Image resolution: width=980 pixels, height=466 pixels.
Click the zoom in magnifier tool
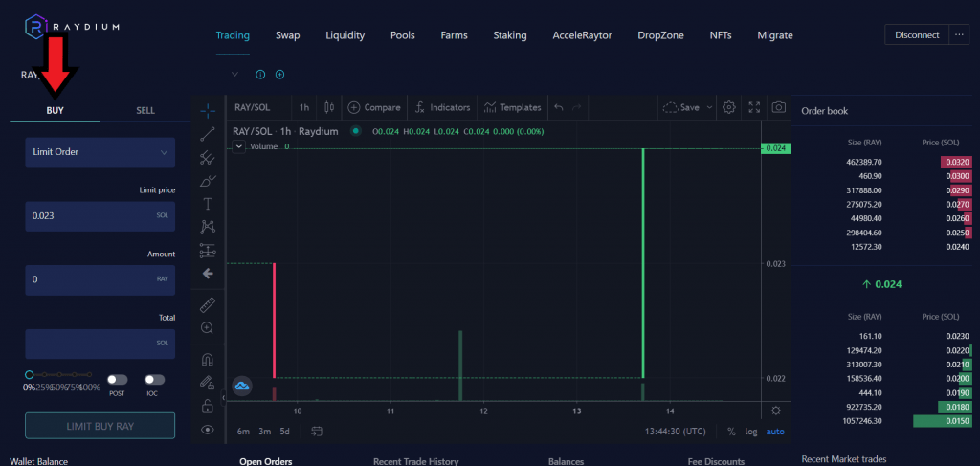click(208, 328)
